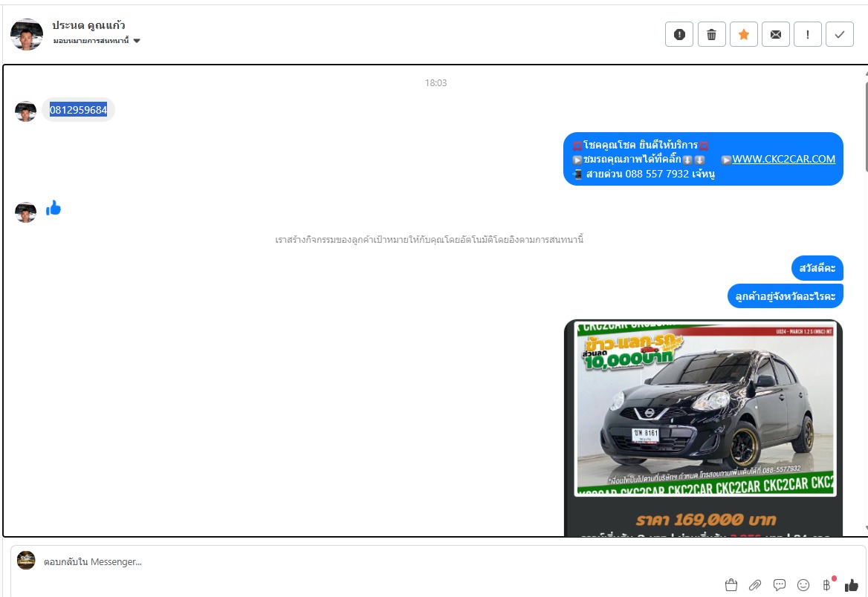Select the ลูกค้าอยู่จังหวัดอะไรคะ message bubble

[785, 296]
